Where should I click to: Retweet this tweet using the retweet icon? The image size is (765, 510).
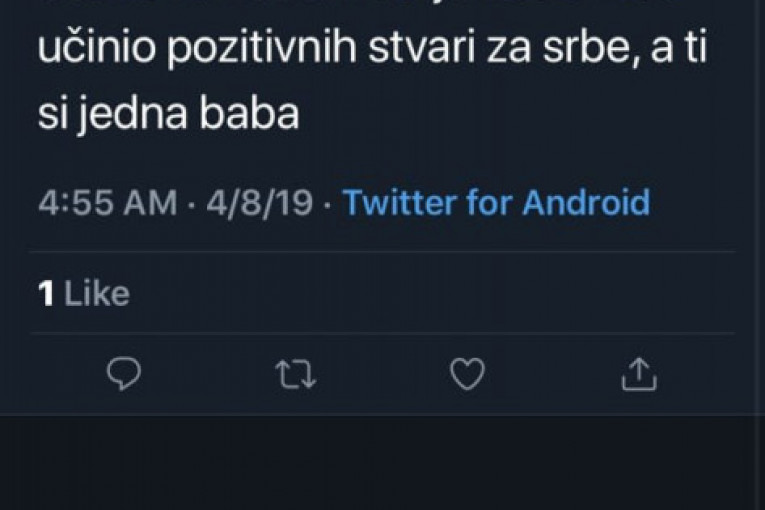pos(294,375)
